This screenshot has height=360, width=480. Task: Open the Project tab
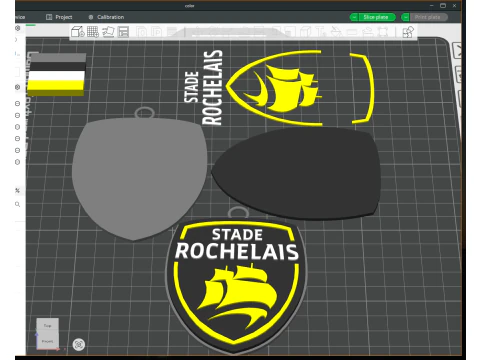coord(59,17)
